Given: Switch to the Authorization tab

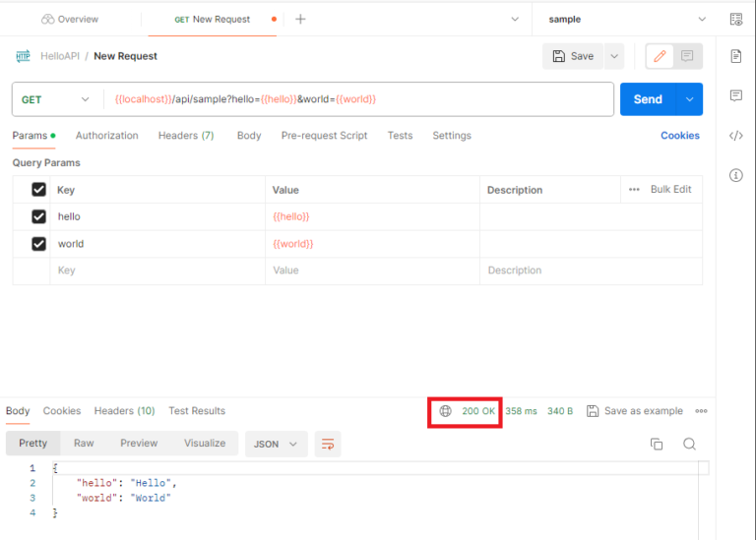Looking at the screenshot, I should 107,136.
